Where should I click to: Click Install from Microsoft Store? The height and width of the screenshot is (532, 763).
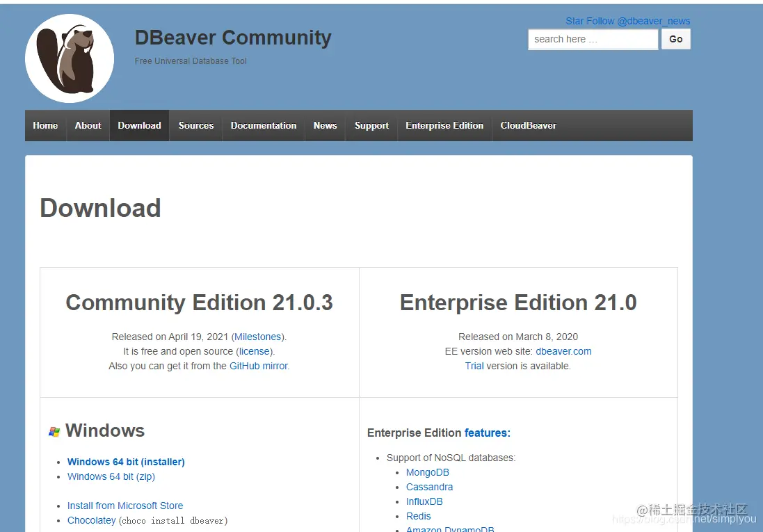pyautogui.click(x=125, y=506)
